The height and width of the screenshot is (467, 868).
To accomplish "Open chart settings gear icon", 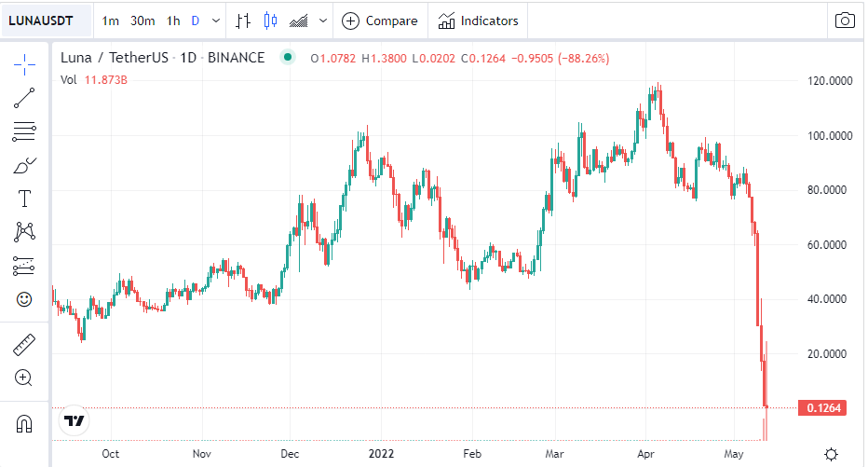I will pyautogui.click(x=831, y=455).
